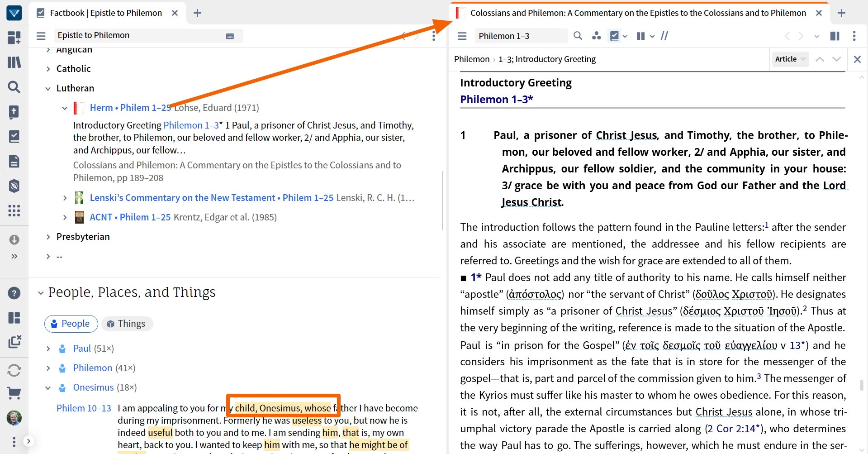
Task: Click the Sync refresh icon
Action: [x=14, y=370]
